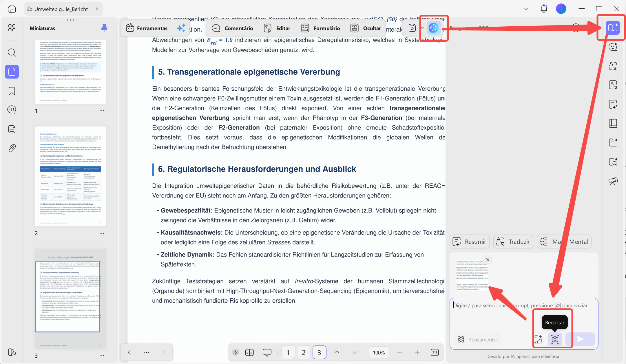Viewport: 626px width, 364px height.
Task: Open the AI assistant book icon at top right
Action: (613, 28)
